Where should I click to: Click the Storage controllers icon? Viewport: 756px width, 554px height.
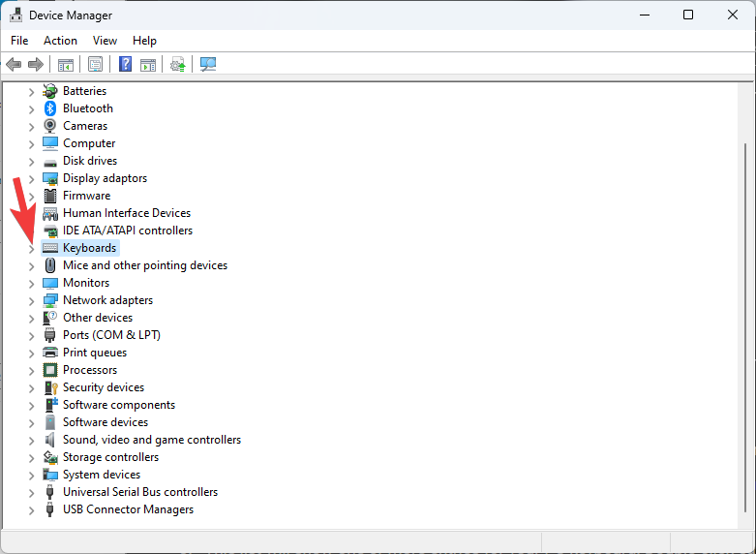50,457
